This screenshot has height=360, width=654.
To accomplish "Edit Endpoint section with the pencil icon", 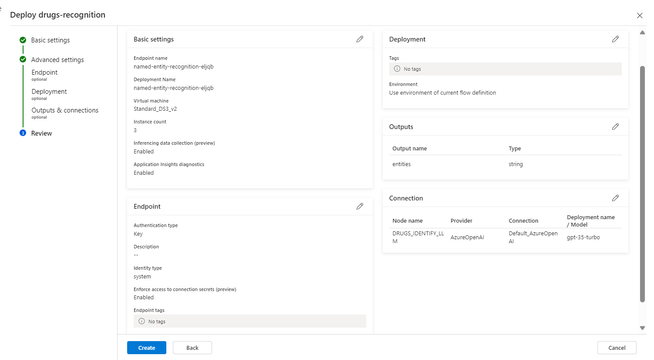I will [360, 206].
